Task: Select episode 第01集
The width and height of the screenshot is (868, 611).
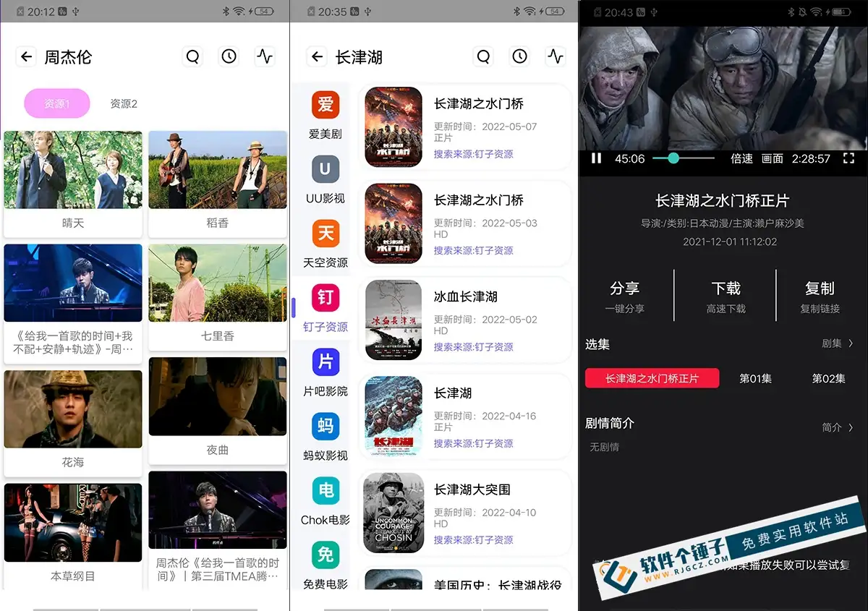Action: click(756, 378)
